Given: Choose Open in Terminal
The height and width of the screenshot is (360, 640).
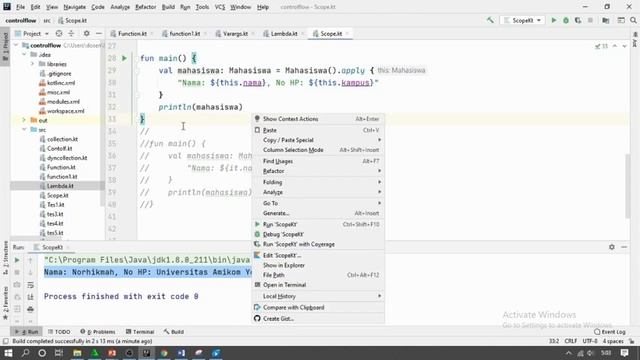Looking at the screenshot, I should click(318, 285).
